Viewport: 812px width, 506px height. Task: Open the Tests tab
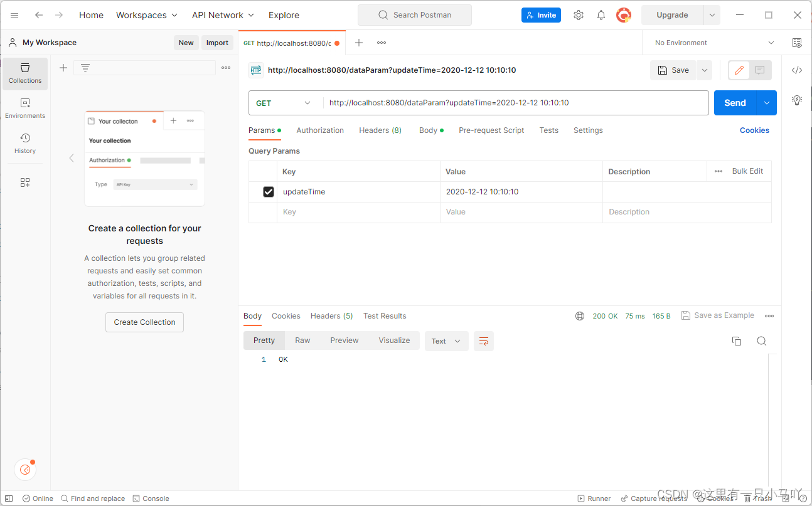pos(549,130)
